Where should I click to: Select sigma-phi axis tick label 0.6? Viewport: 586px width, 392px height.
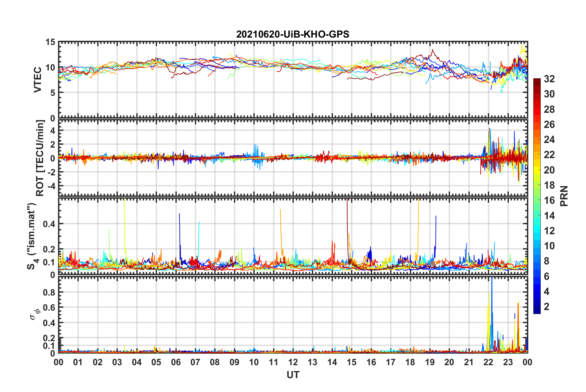pos(49,308)
